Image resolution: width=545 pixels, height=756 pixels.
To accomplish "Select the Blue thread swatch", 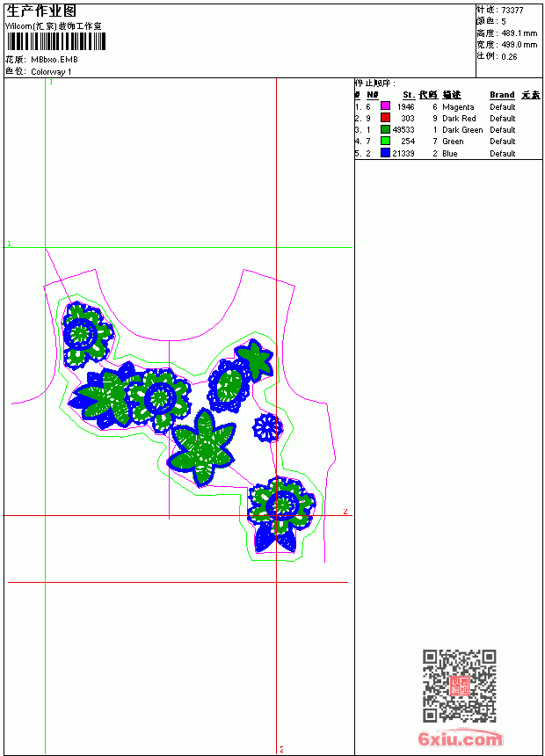I will [385, 153].
